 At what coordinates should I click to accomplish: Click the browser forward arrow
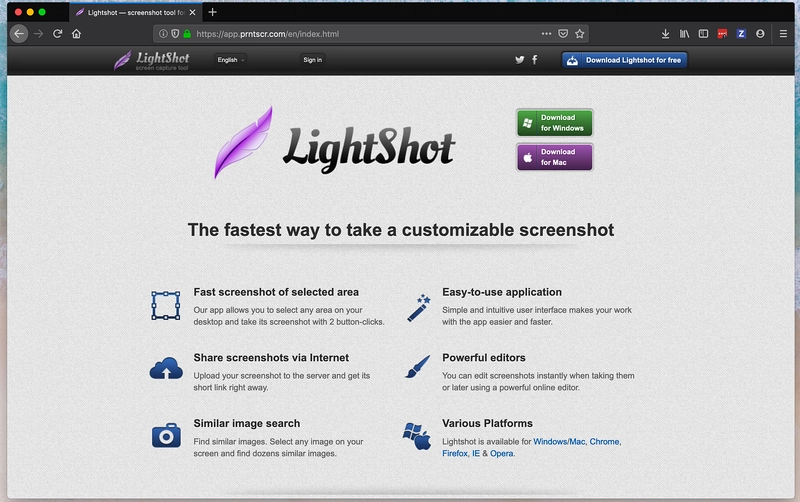38,34
